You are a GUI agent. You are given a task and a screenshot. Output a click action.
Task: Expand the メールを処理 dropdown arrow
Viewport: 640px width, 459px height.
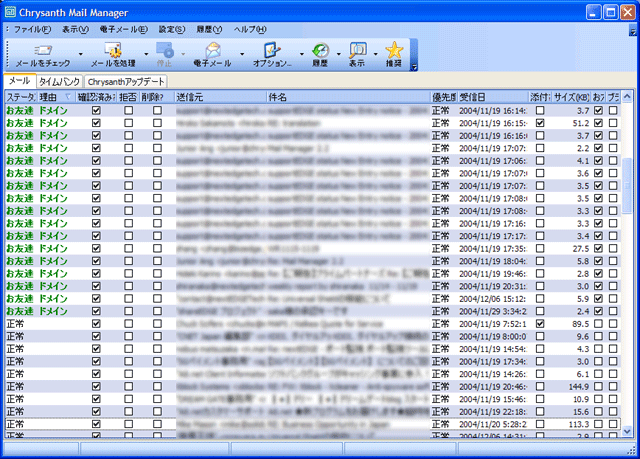point(146,54)
